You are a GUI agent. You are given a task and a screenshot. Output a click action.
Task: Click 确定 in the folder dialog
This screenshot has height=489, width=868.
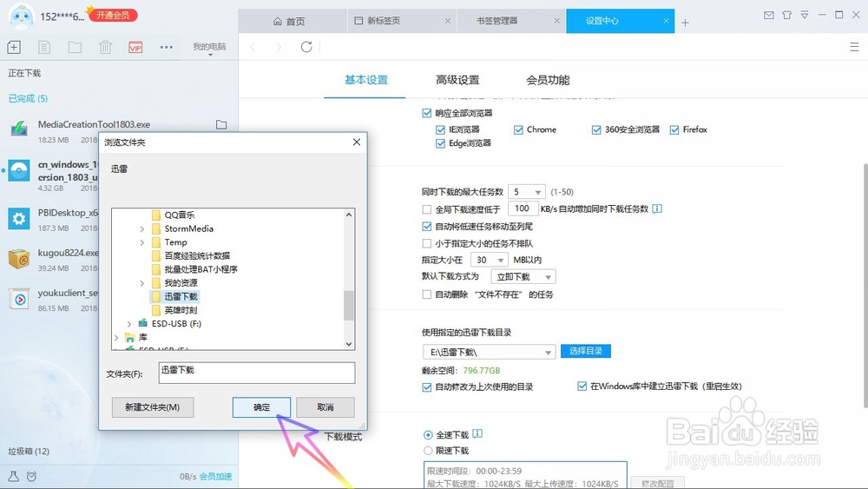pos(261,407)
